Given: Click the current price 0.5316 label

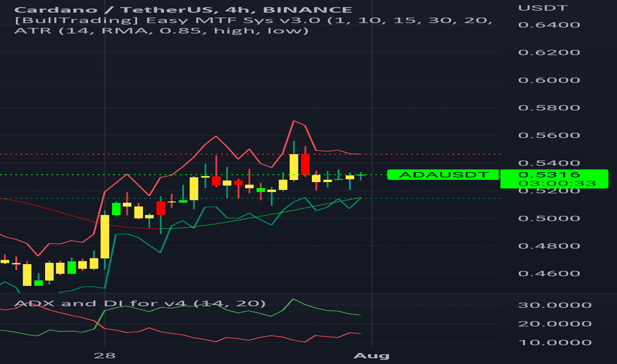Looking at the screenshot, I should 549,175.
